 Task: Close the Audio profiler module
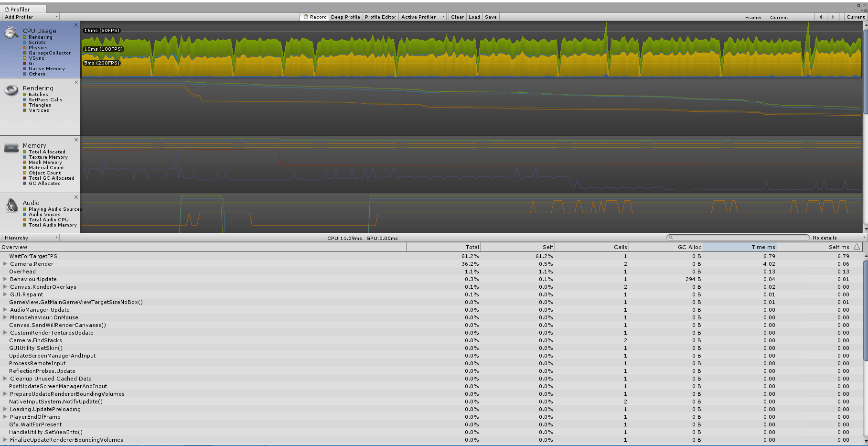[76, 197]
